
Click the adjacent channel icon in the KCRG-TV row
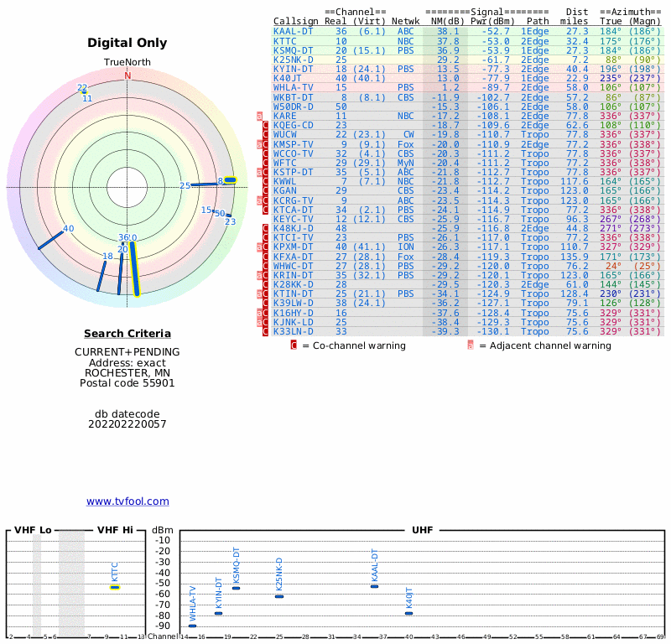(259, 200)
